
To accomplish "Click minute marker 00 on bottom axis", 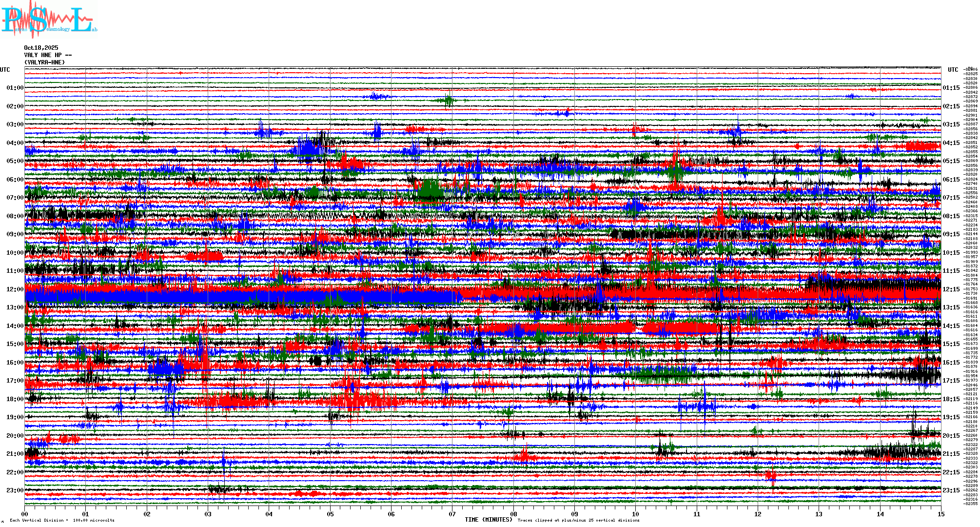I will [x=25, y=514].
